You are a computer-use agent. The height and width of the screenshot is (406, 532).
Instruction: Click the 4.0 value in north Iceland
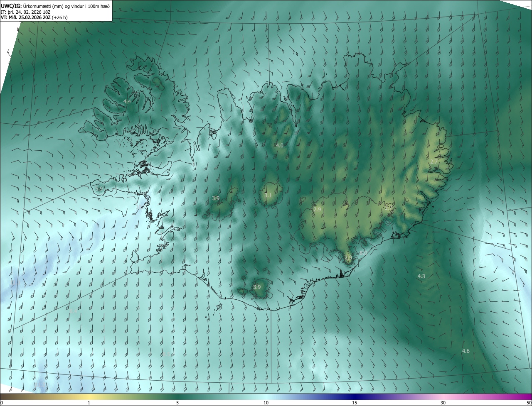[x=280, y=145]
